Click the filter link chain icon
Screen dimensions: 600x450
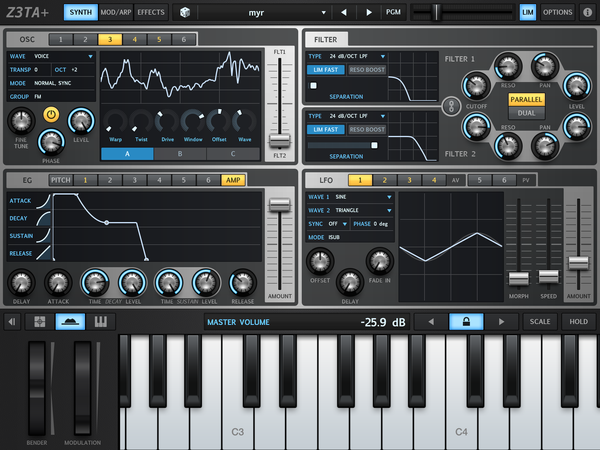451,106
